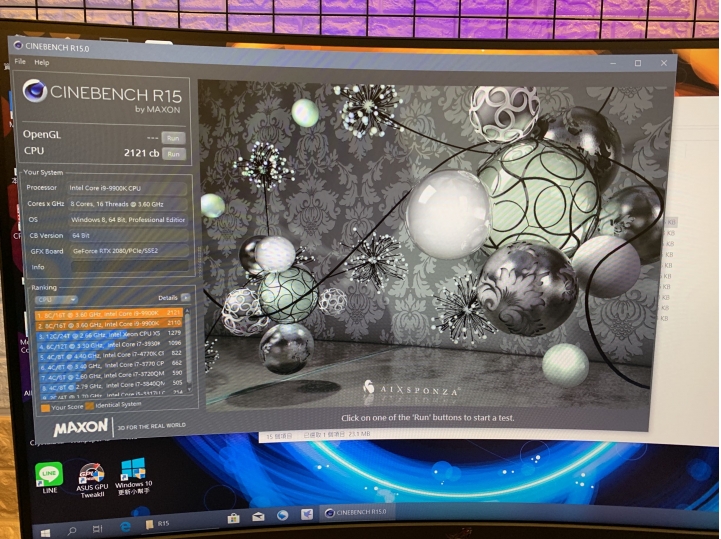Image resolution: width=721 pixels, height=539 pixels.
Task: Select the Core i7-3930K ranking row
Action: (x=110, y=345)
